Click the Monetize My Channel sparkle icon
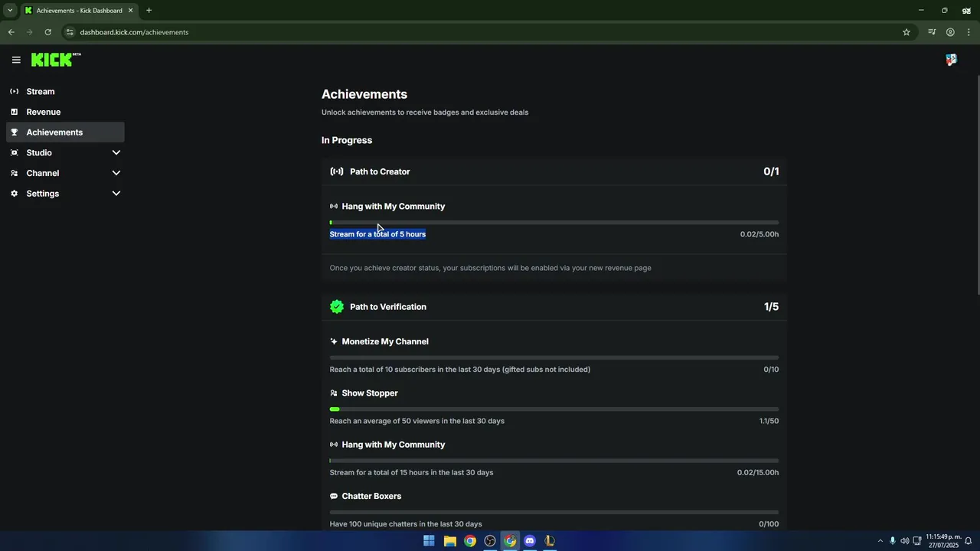The height and width of the screenshot is (551, 980). (x=334, y=341)
